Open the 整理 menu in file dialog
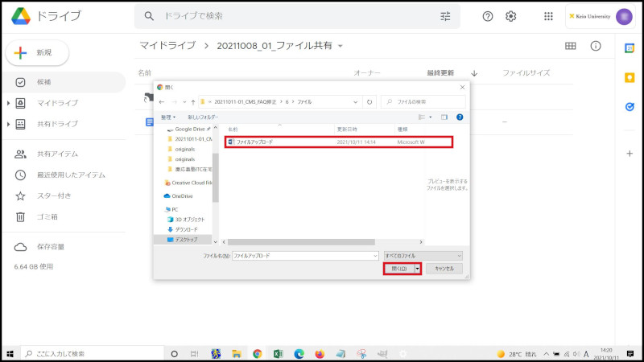 tap(169, 117)
